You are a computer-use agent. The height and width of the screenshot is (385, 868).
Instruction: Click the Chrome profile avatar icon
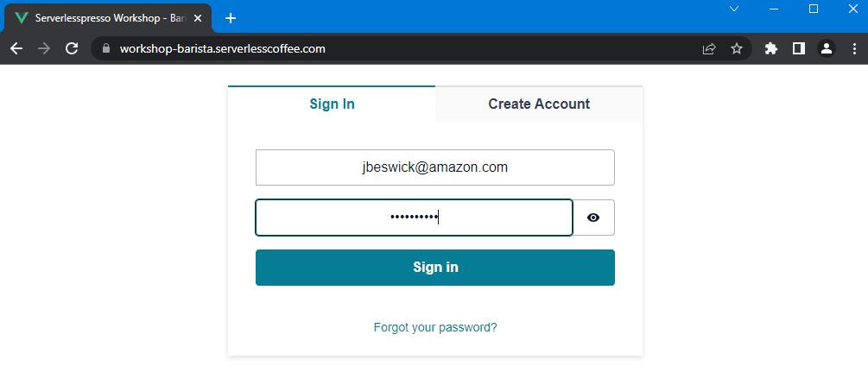pos(827,48)
